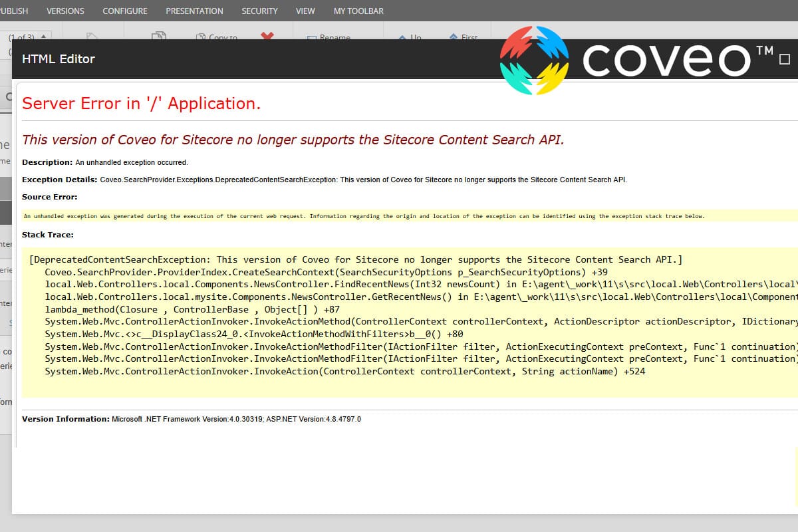Click the unhandled exception source error message box
798x532 pixels.
tap(409, 215)
